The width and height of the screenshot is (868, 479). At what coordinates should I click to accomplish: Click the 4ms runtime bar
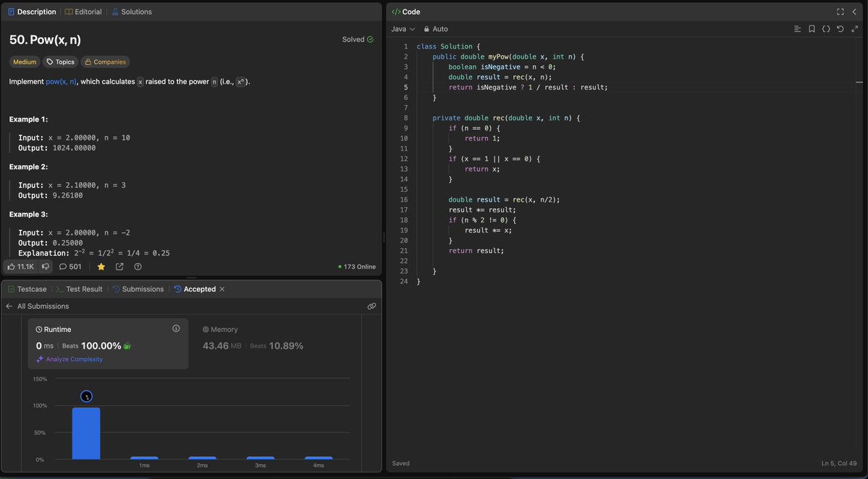[319, 458]
